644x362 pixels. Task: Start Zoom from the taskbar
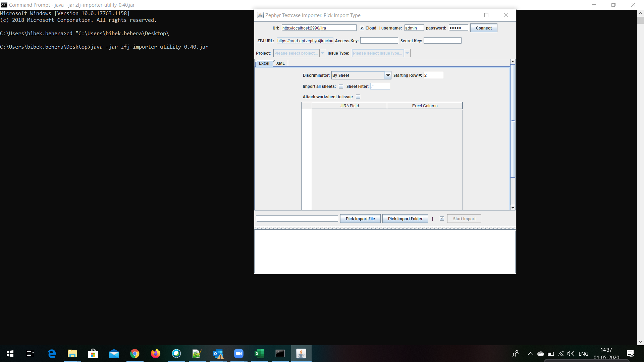238,354
